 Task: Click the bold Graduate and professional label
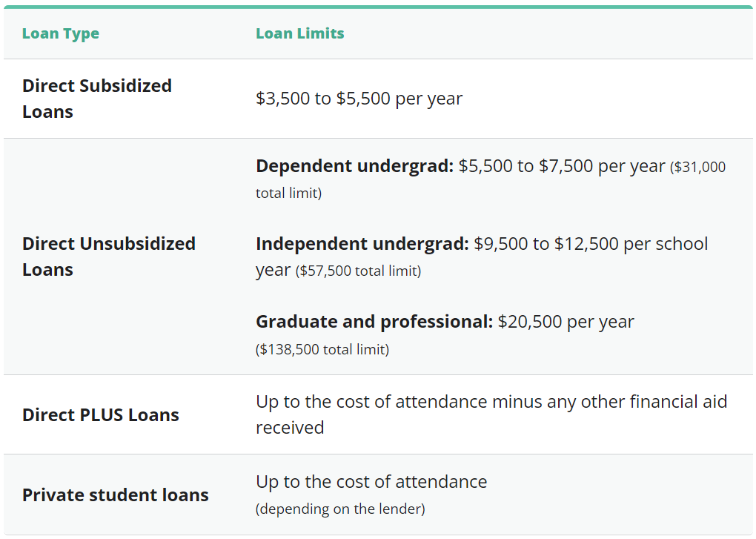374,322
